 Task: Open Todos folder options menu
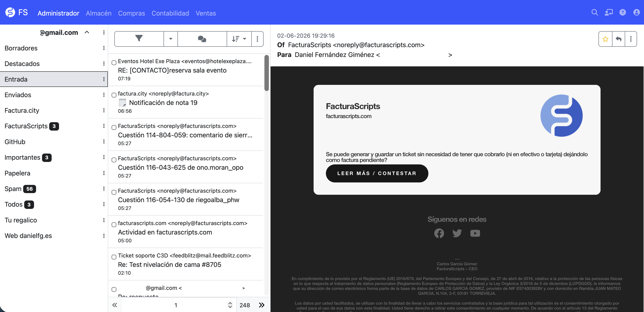pyautogui.click(x=104, y=204)
